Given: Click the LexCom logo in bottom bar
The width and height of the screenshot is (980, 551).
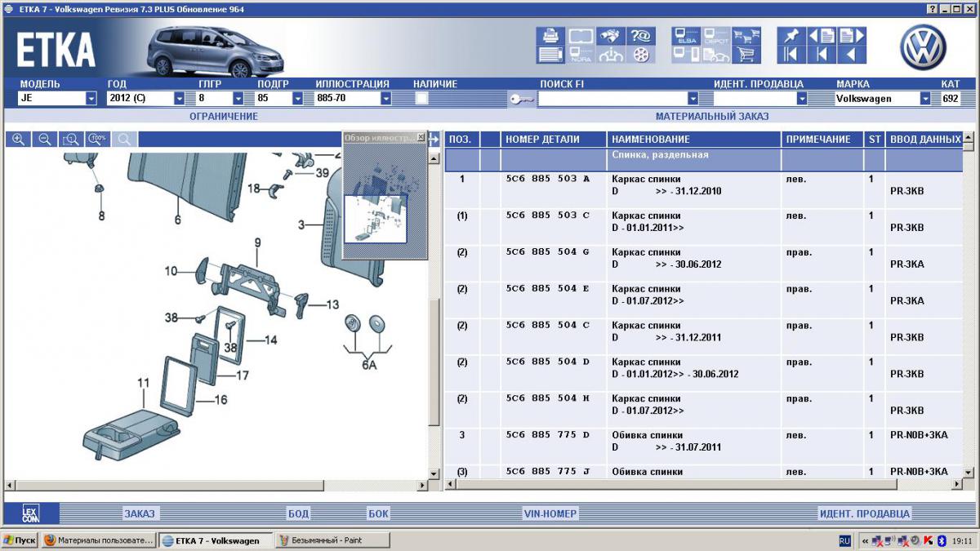Looking at the screenshot, I should (30, 513).
